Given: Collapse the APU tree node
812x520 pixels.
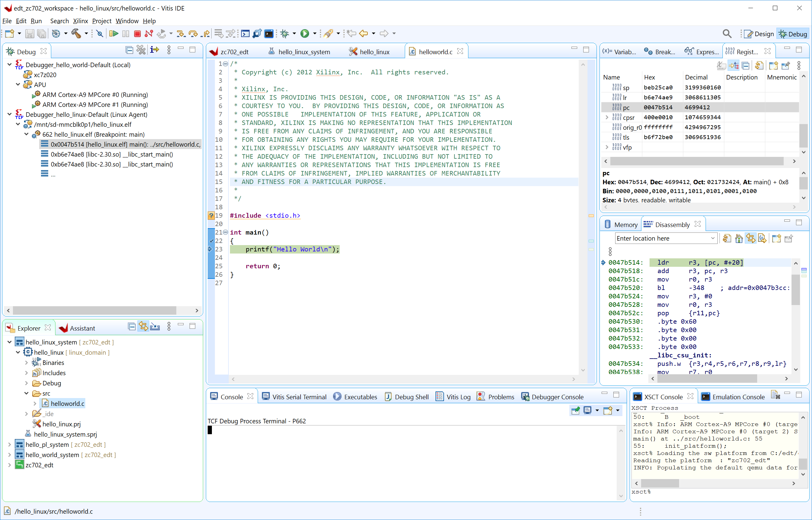Looking at the screenshot, I should point(18,85).
